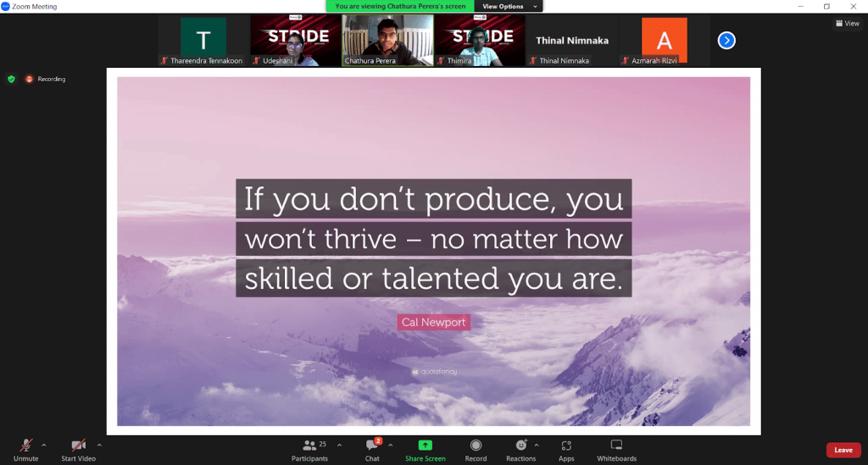Expand video options arrow beside Start Video

click(99, 444)
